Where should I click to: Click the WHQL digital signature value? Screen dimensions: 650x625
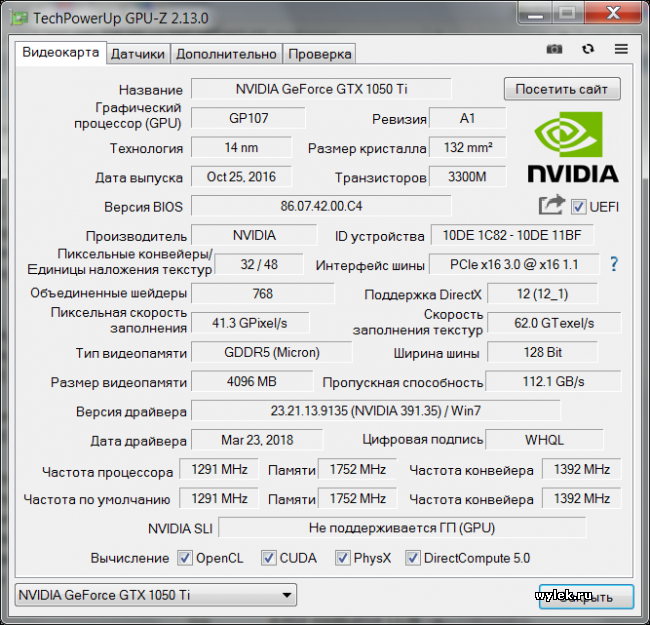[x=544, y=440]
